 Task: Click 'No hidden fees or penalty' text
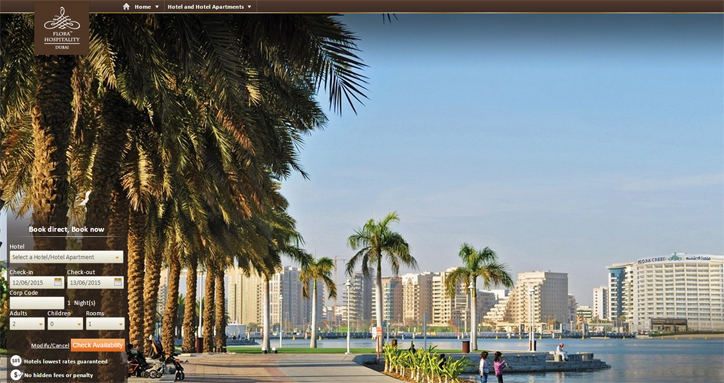coord(59,375)
